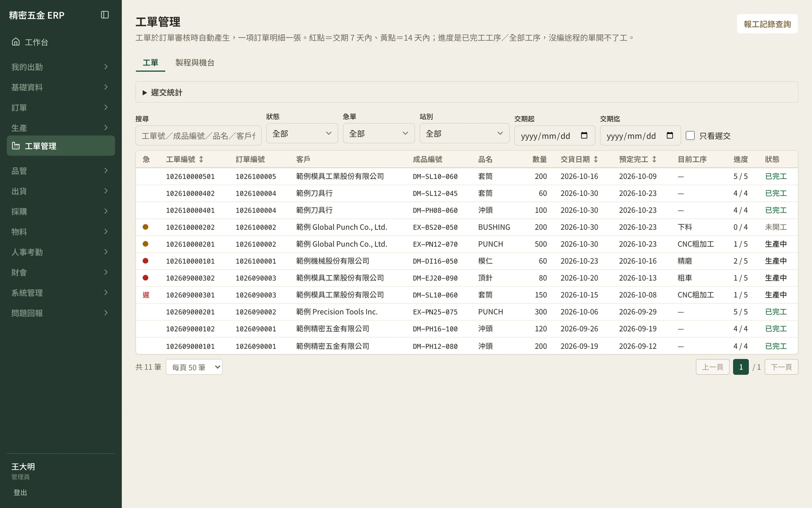Image resolution: width=812 pixels, height=508 pixels.
Task: Expand the 基礎資料 sidebar group
Action: coord(60,87)
